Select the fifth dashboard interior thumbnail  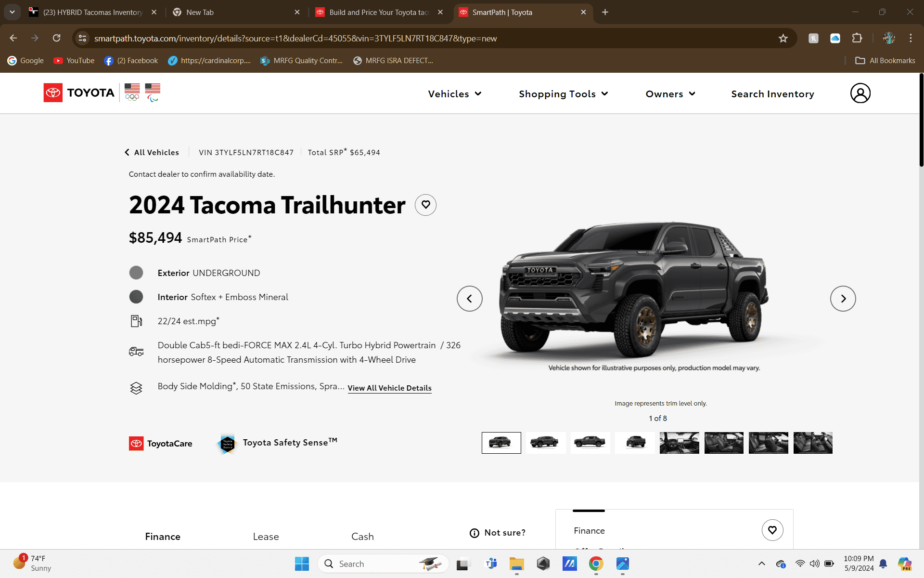(679, 443)
